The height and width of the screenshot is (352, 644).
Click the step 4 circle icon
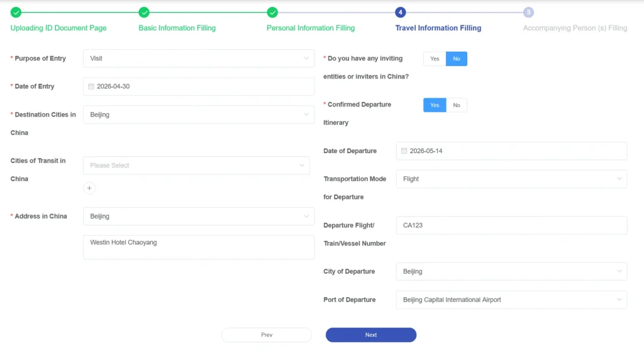tap(401, 12)
